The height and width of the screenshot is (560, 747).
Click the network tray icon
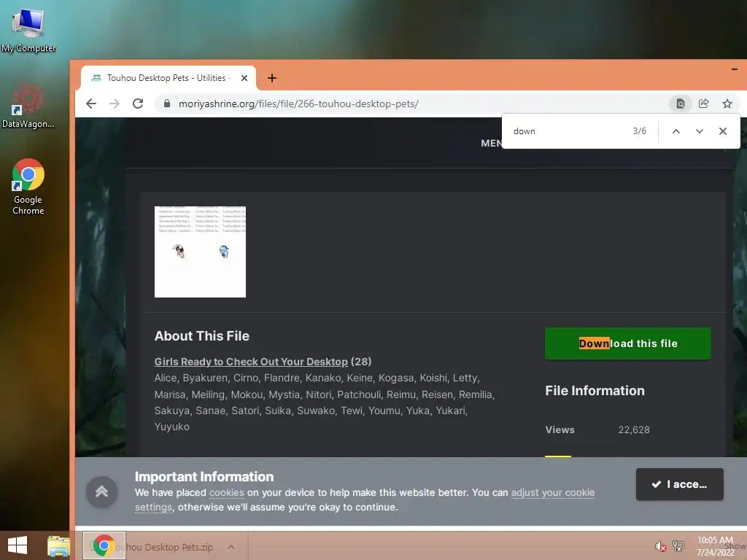(x=678, y=545)
